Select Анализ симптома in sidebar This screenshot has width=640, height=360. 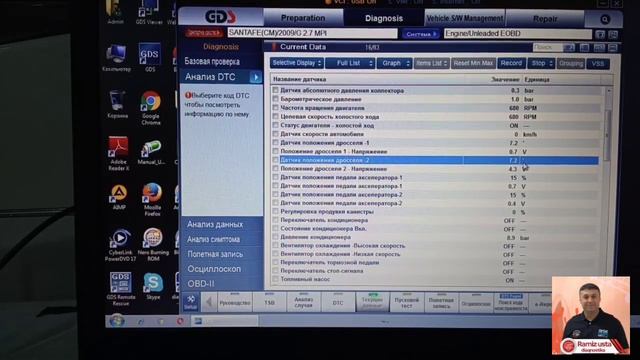click(213, 240)
